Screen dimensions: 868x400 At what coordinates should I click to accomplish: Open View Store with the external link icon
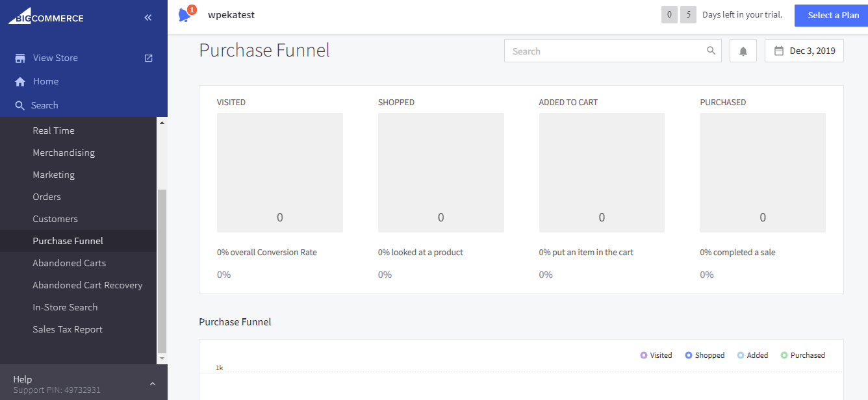point(148,58)
